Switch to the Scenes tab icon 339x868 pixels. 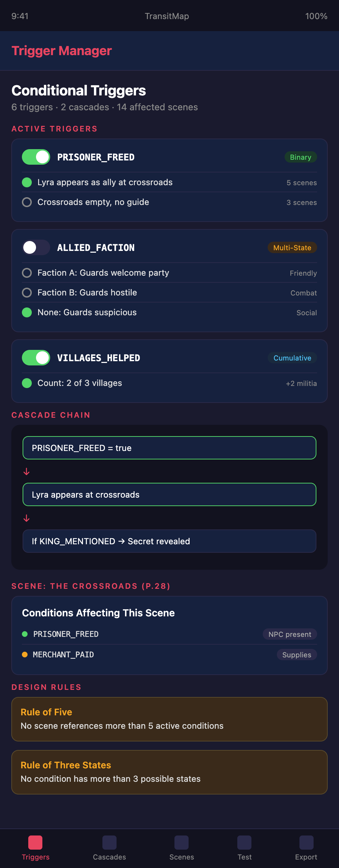coord(182,843)
